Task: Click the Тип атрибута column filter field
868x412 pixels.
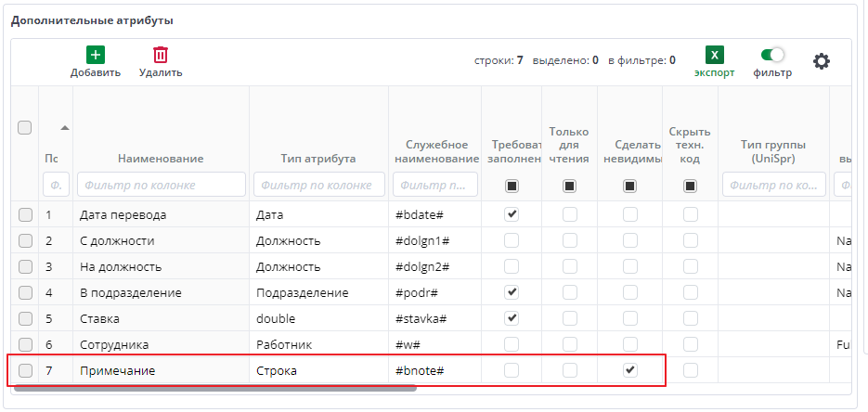Action: click(x=318, y=185)
